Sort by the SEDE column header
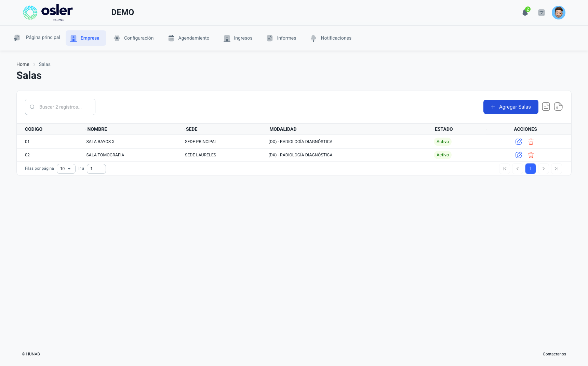The image size is (588, 366). (192, 129)
